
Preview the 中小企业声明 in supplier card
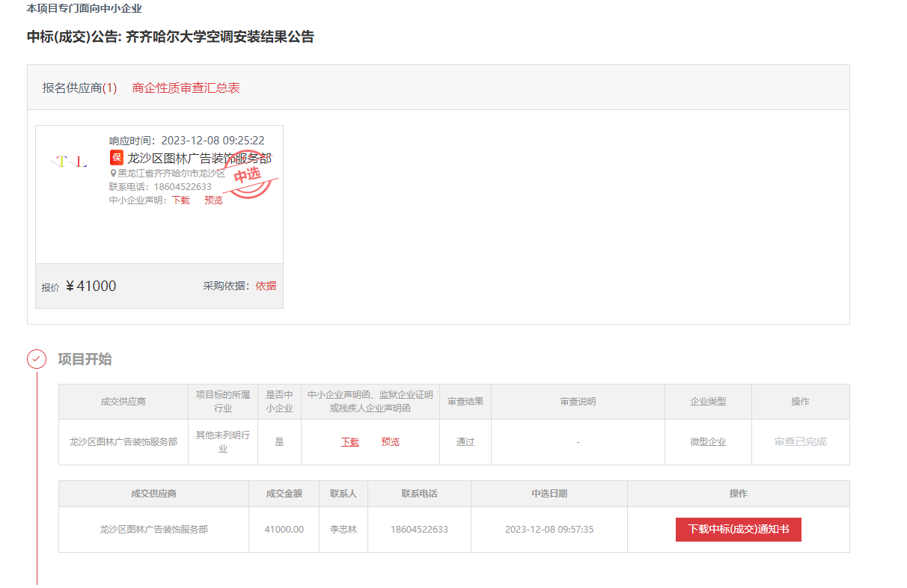213,200
